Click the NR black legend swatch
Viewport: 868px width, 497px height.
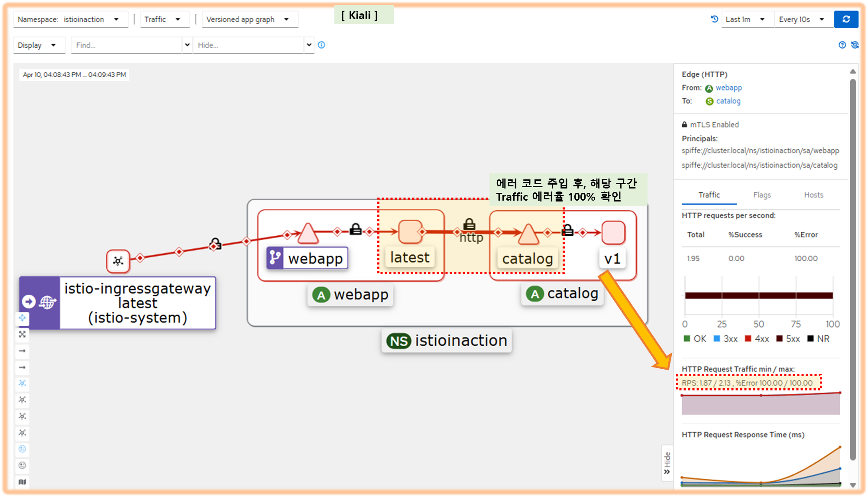[810, 338]
